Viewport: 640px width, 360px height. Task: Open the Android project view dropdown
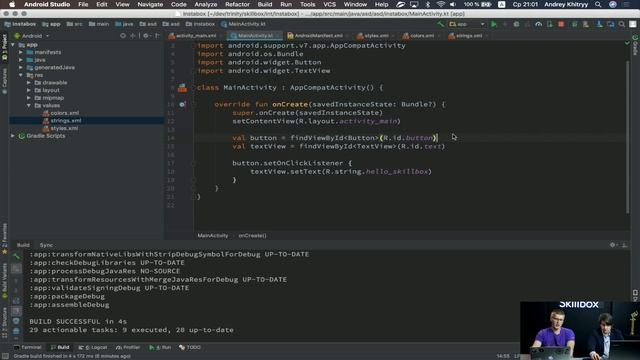coord(32,36)
